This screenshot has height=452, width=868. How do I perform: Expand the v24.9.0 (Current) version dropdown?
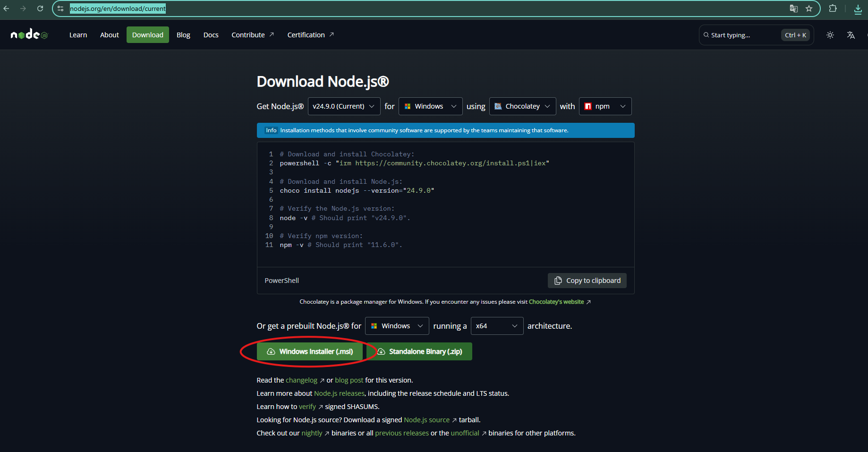(x=343, y=106)
